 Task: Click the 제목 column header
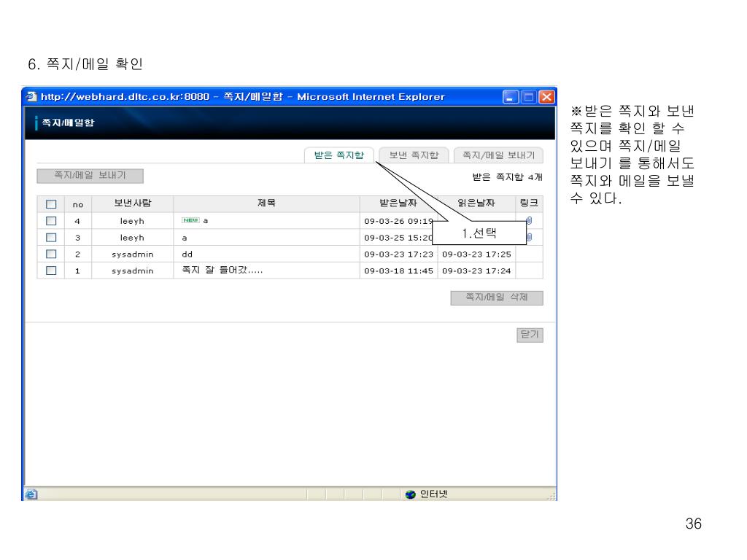[x=266, y=203]
